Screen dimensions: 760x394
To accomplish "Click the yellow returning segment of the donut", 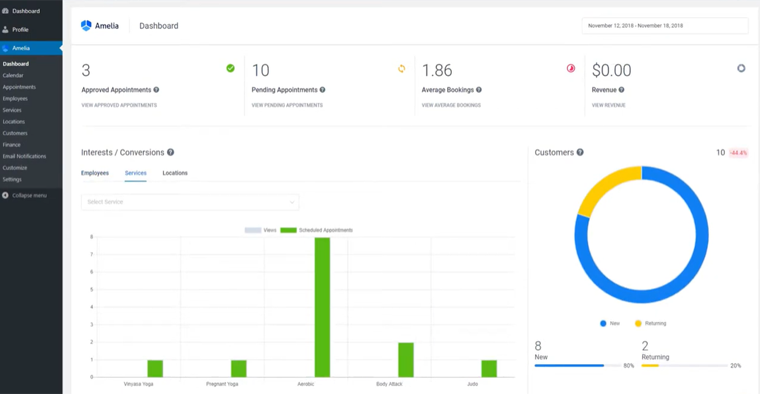I will pos(604,187).
